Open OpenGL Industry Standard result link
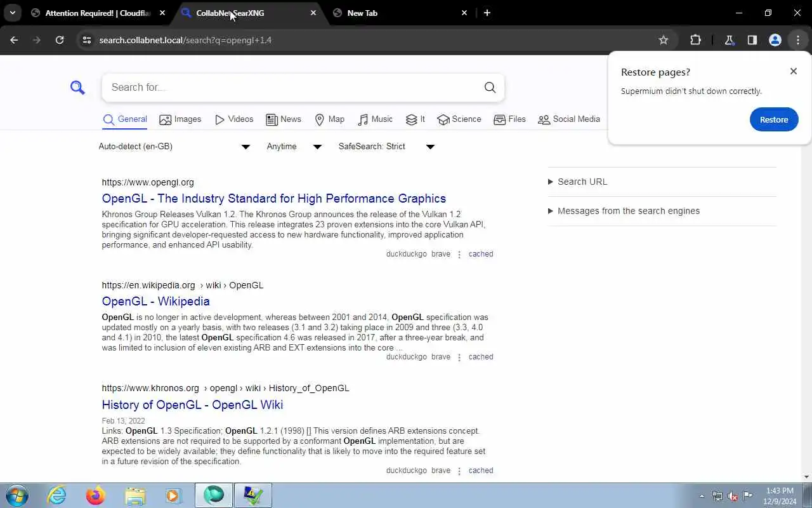The width and height of the screenshot is (812, 508). (x=274, y=198)
